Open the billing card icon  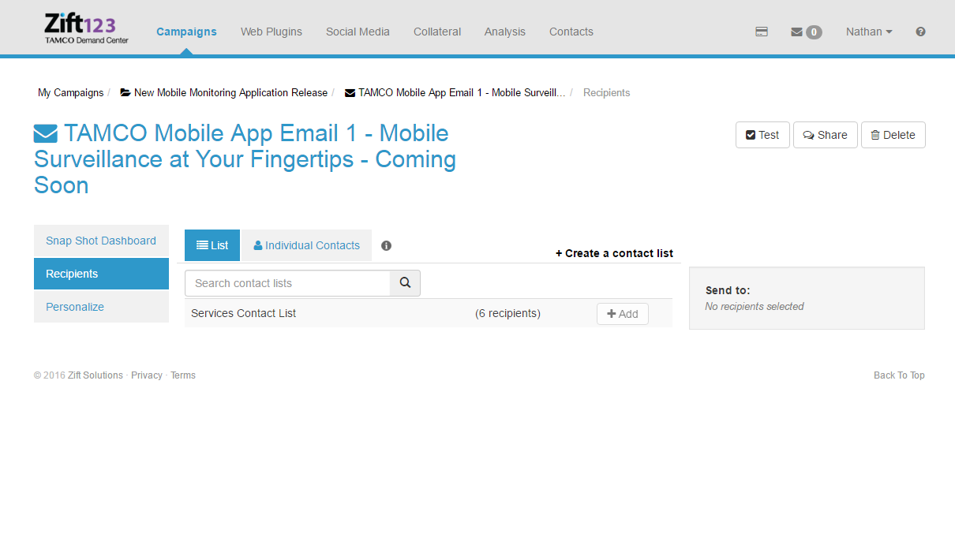[x=762, y=32]
